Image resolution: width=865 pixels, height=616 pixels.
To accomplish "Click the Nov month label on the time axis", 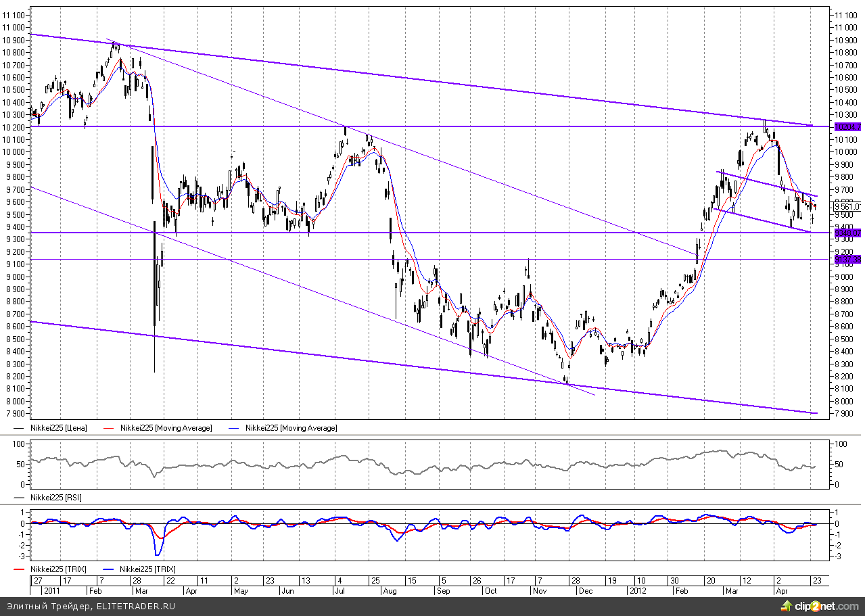I will [x=540, y=590].
